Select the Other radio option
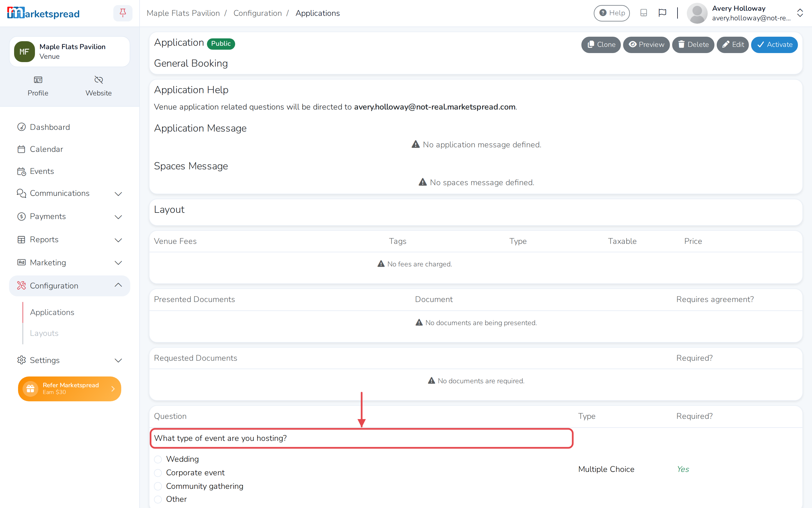 tap(158, 499)
